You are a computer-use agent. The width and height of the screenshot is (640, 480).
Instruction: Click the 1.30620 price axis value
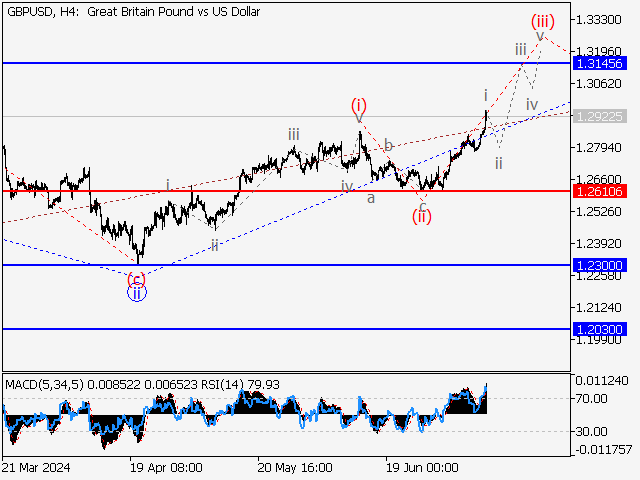pos(598,84)
